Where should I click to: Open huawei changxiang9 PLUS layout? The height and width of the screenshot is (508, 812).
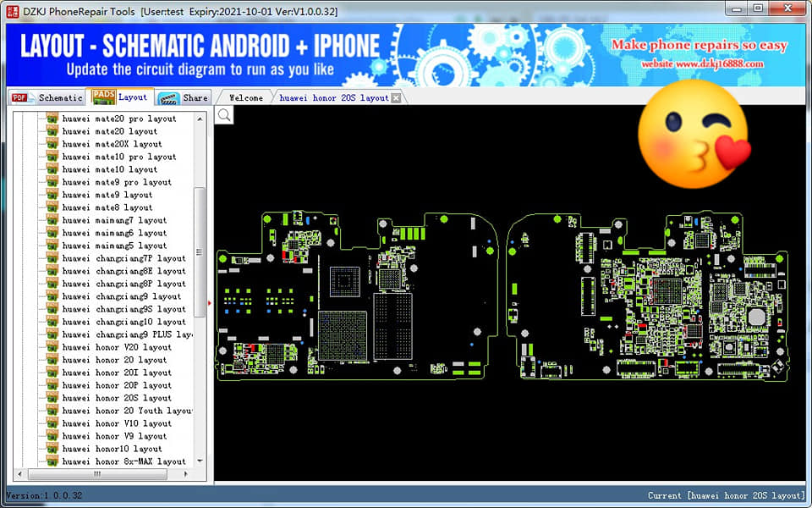click(x=128, y=334)
